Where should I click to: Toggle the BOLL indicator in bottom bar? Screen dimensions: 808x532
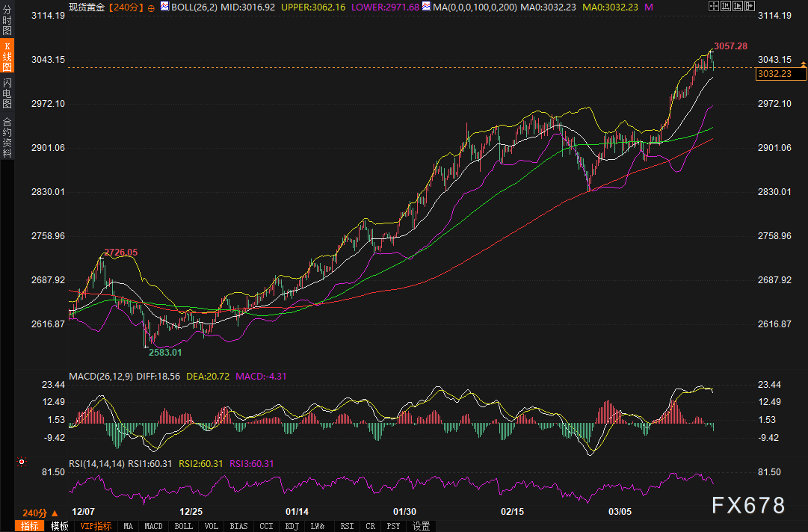[183, 526]
